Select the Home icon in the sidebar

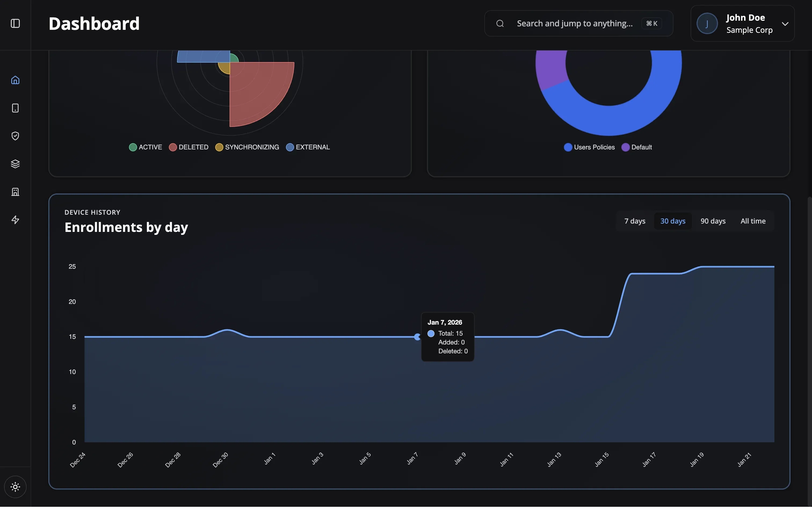(15, 80)
